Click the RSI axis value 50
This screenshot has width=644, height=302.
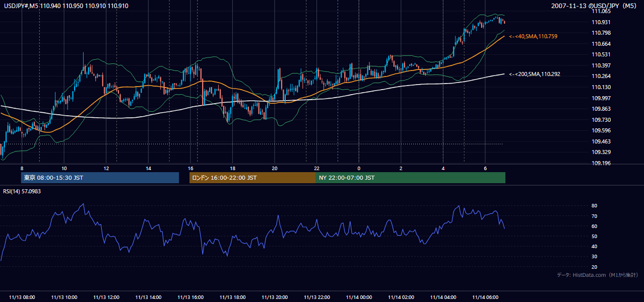tap(595, 236)
